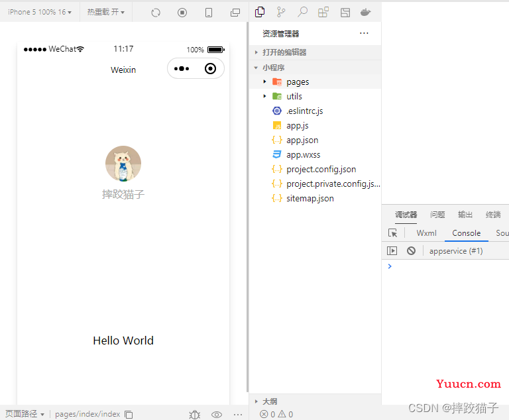Click the warnings triangle icon
The height and width of the screenshot is (420, 509).
tap(282, 414)
